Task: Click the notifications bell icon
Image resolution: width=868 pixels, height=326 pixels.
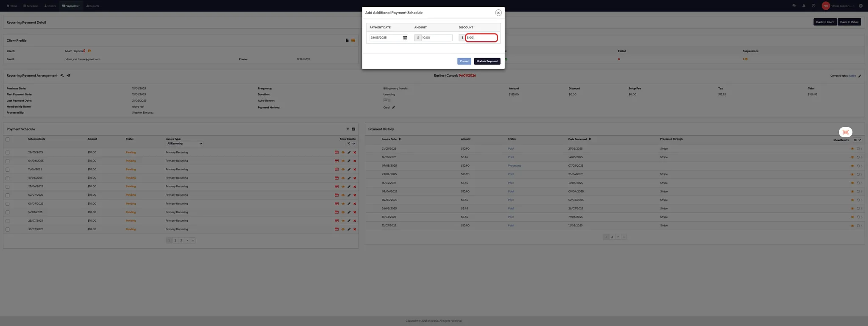Action: click(804, 6)
